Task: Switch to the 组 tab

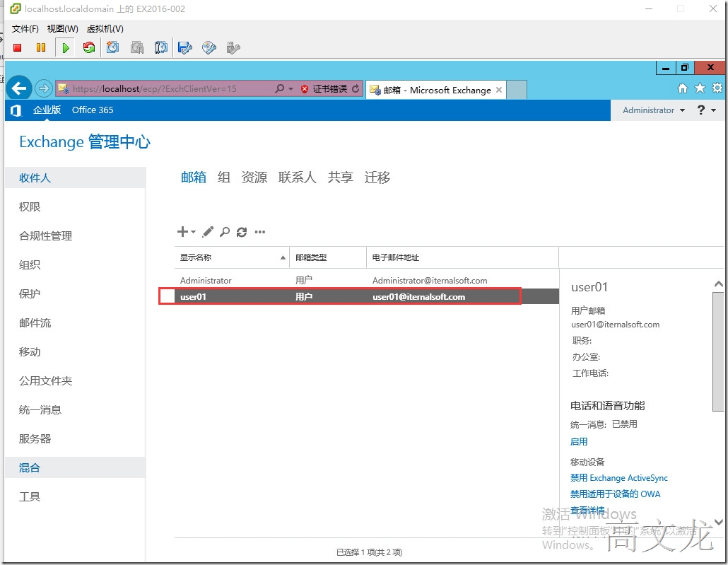Action: tap(224, 177)
